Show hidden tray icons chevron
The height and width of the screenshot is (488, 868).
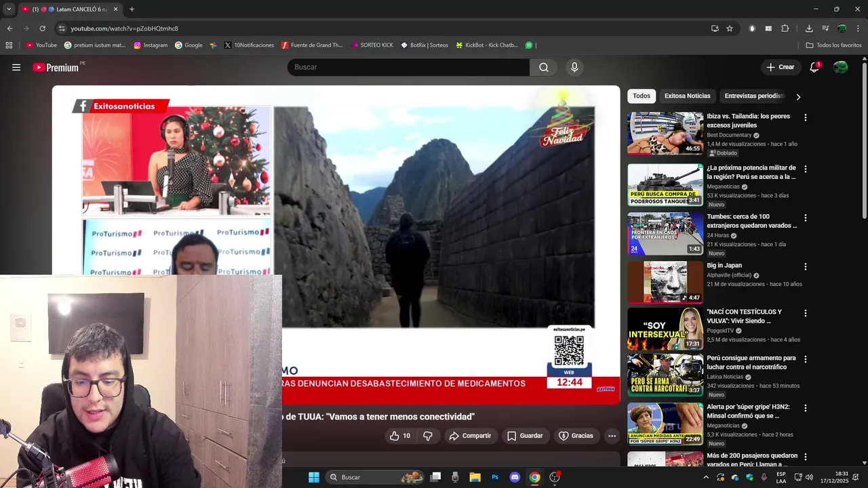pos(706,477)
